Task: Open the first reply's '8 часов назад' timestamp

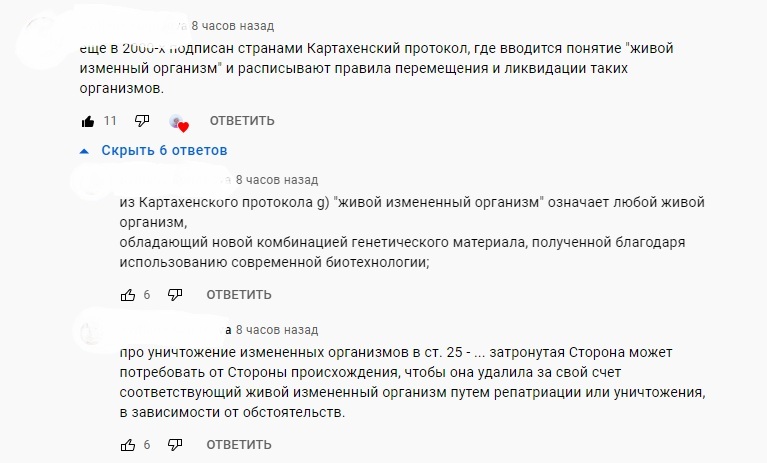Action: coord(277,180)
